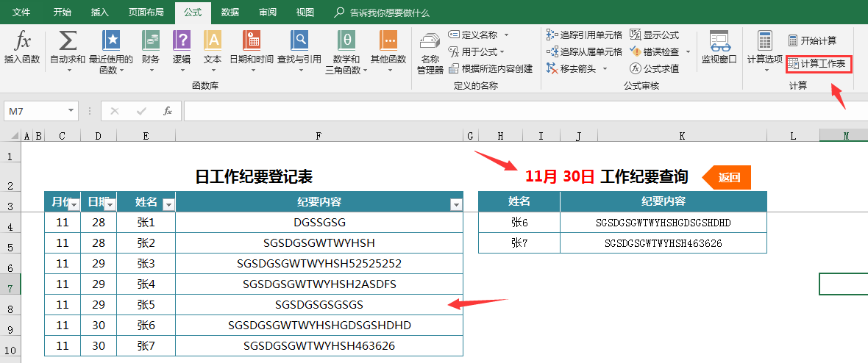Select row 7 header
This screenshot has height=363, width=868.
(x=10, y=284)
